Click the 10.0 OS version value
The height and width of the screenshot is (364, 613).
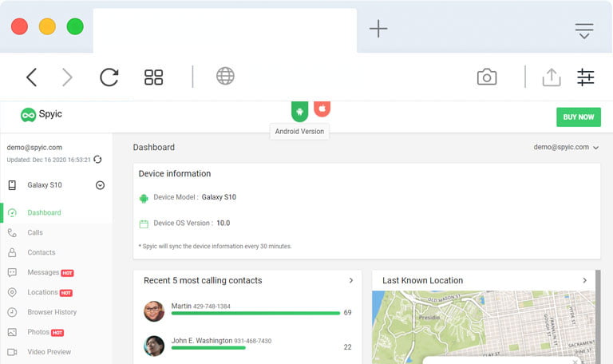[223, 223]
